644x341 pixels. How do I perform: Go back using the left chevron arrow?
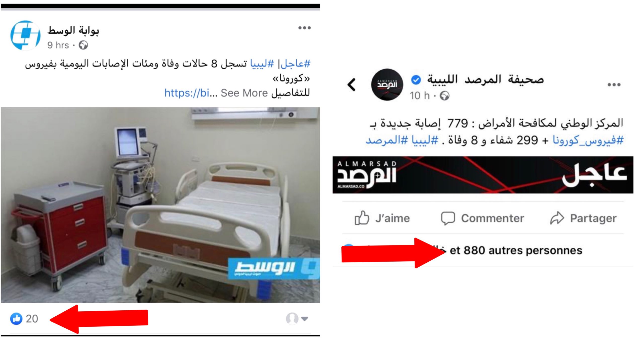351,85
